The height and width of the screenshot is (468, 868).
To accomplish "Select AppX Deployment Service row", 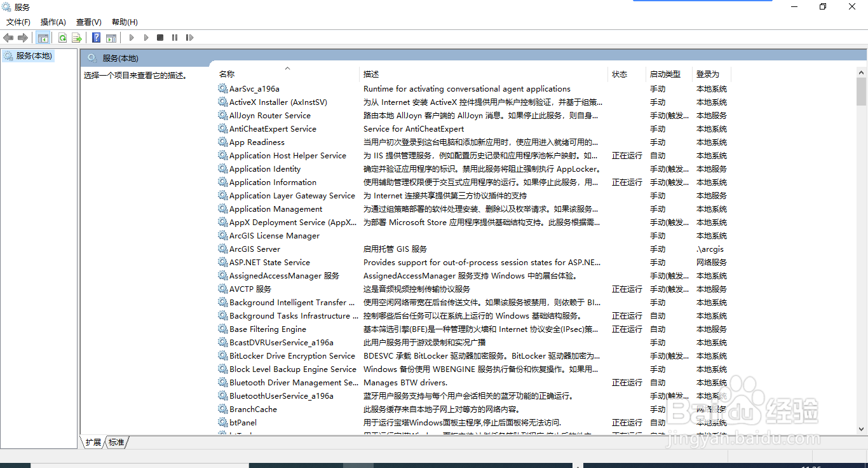I will click(293, 223).
